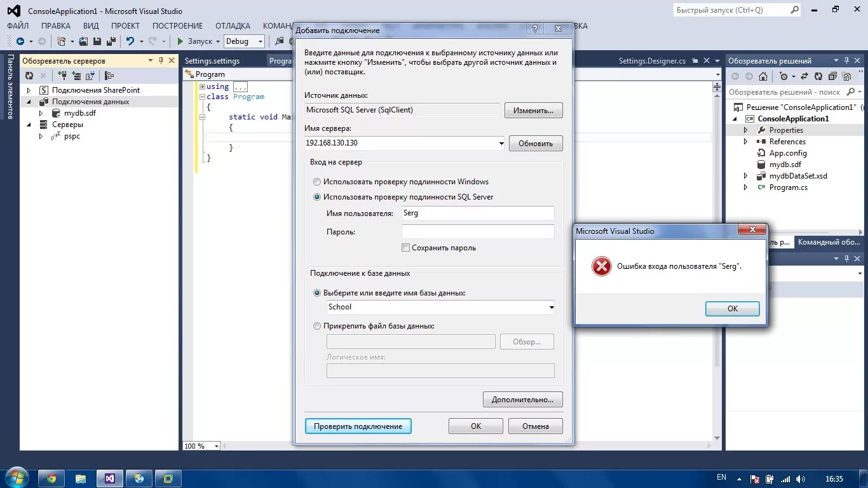The height and width of the screenshot is (488, 868).
Task: Select SQL Server authentication radio button
Action: [317, 197]
